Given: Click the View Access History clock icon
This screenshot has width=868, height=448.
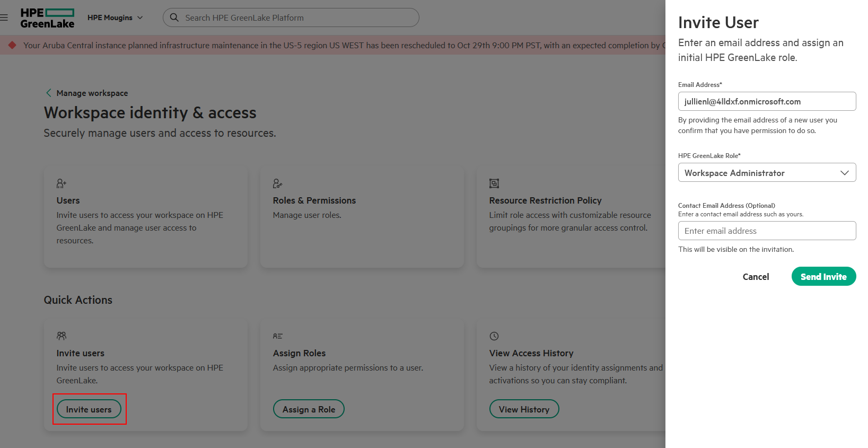Looking at the screenshot, I should pos(494,336).
